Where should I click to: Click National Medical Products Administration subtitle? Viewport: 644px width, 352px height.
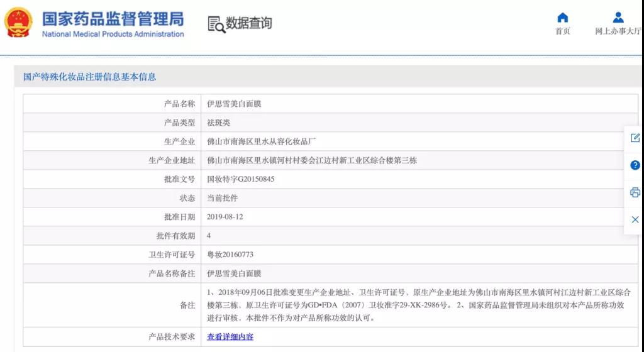click(113, 34)
